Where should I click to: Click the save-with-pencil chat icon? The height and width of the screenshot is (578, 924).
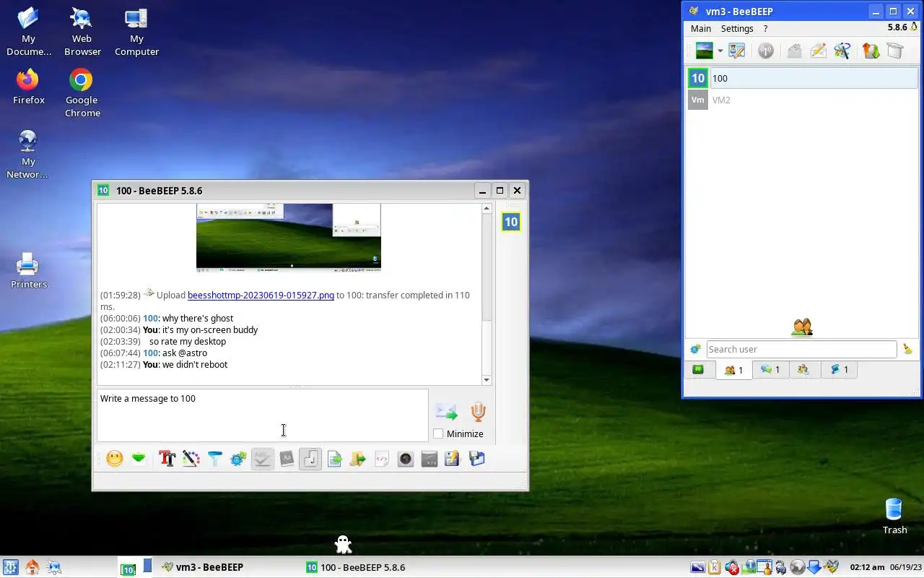click(x=453, y=458)
